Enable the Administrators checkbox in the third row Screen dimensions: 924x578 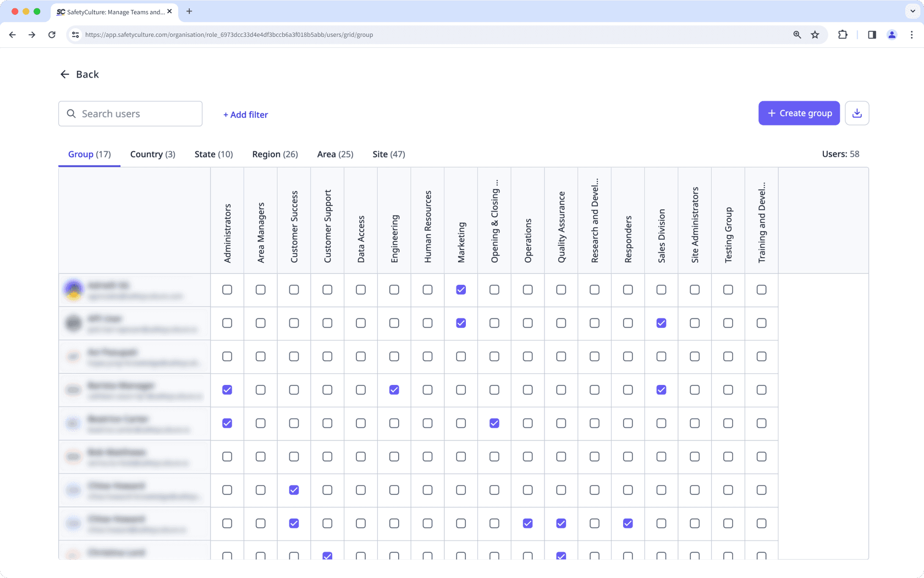227,356
